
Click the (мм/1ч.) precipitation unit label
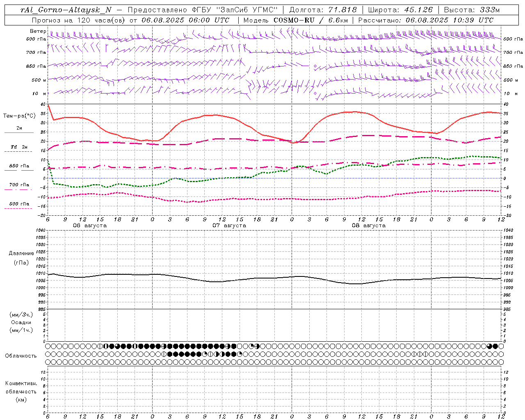click(21, 330)
